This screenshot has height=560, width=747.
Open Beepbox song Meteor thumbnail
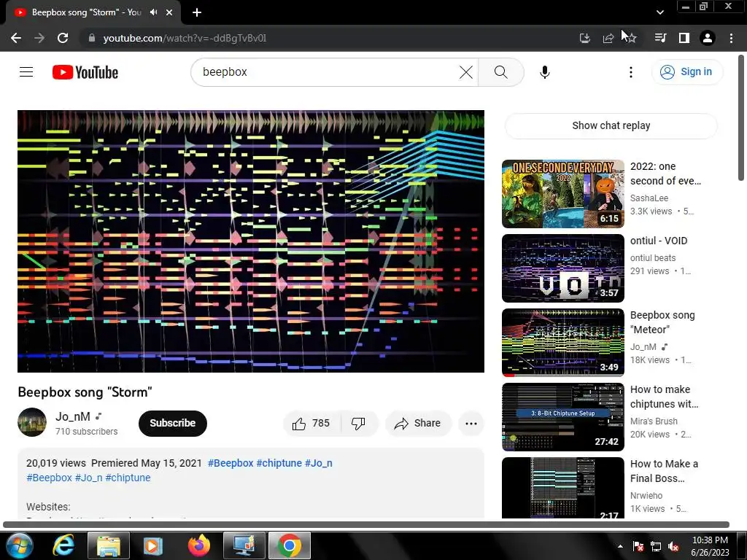(x=562, y=343)
